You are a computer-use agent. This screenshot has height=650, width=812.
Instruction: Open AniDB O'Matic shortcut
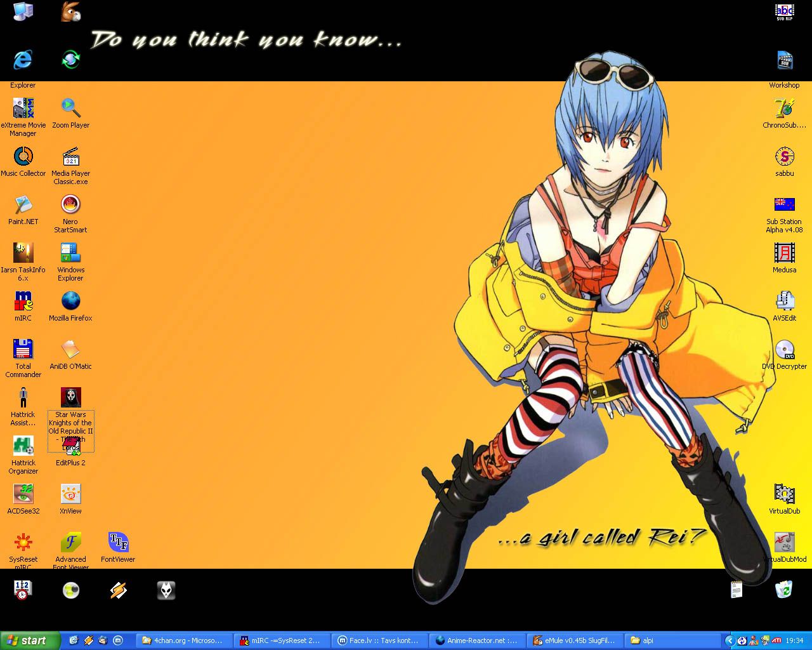(70, 349)
